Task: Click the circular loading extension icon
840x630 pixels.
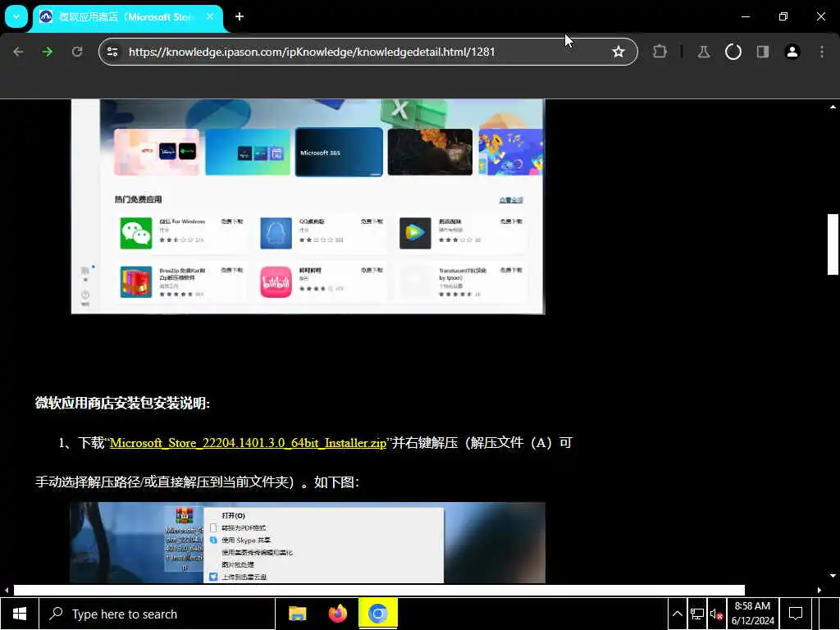Action: 733,52
